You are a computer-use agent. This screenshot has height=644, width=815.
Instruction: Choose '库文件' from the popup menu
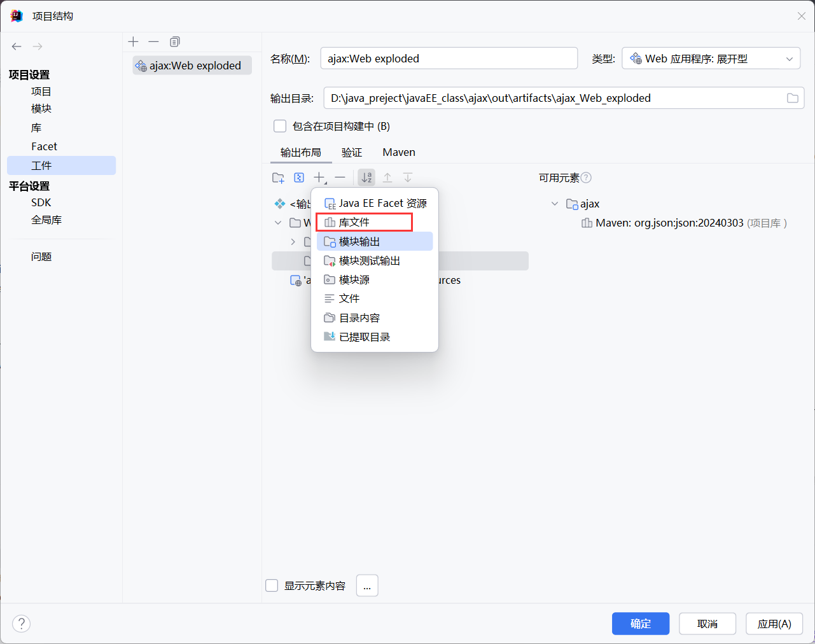(x=375, y=222)
